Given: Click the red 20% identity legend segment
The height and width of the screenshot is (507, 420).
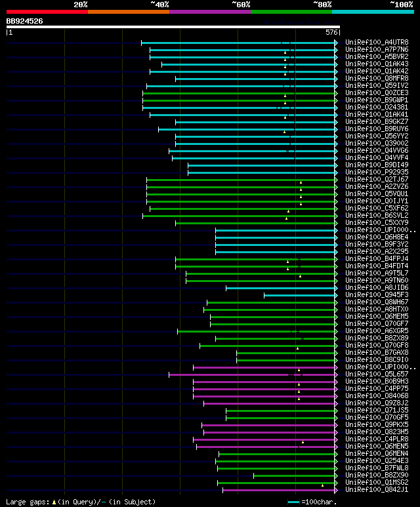Looking at the screenshot, I should [47, 12].
